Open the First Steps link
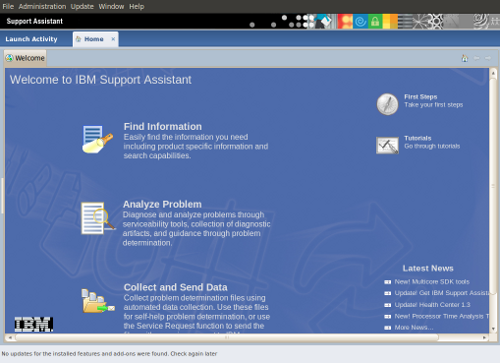Screen dimensions: 500x363 [421, 97]
